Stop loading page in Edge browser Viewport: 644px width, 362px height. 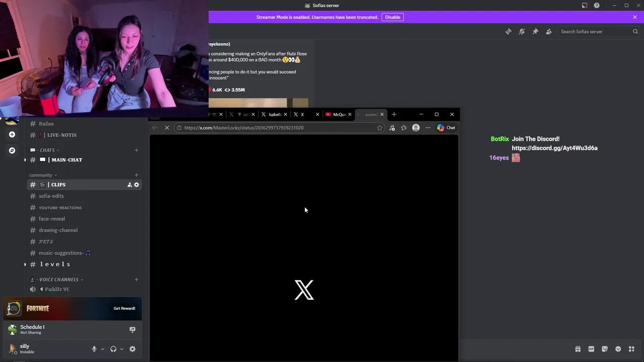tap(167, 128)
